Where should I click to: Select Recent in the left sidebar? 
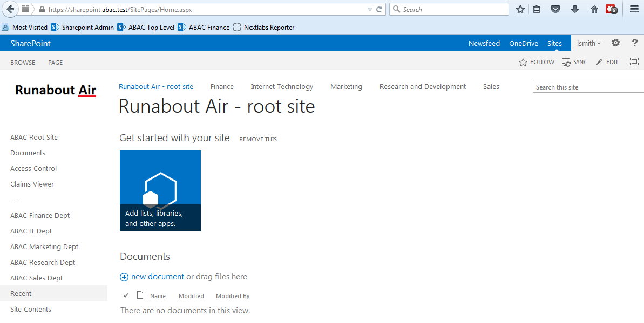click(x=54, y=293)
